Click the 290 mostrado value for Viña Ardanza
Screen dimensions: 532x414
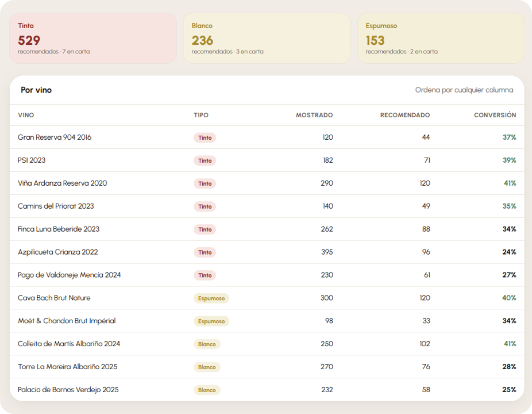click(327, 183)
